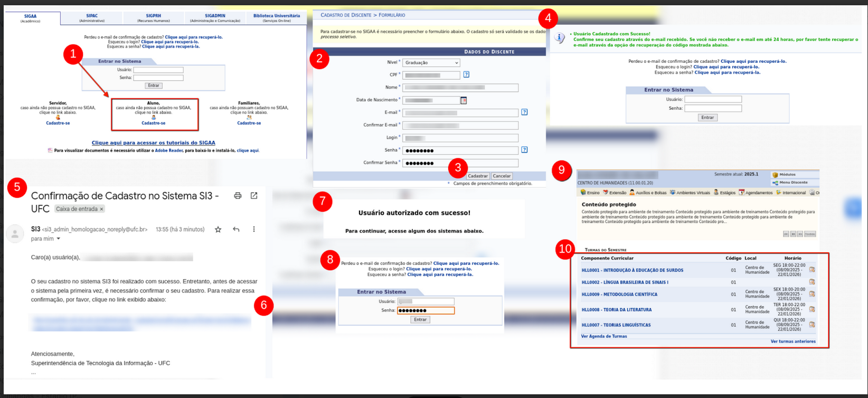This screenshot has width=868, height=398.
Task: Switch to the SIGPRH tab
Action: click(153, 18)
